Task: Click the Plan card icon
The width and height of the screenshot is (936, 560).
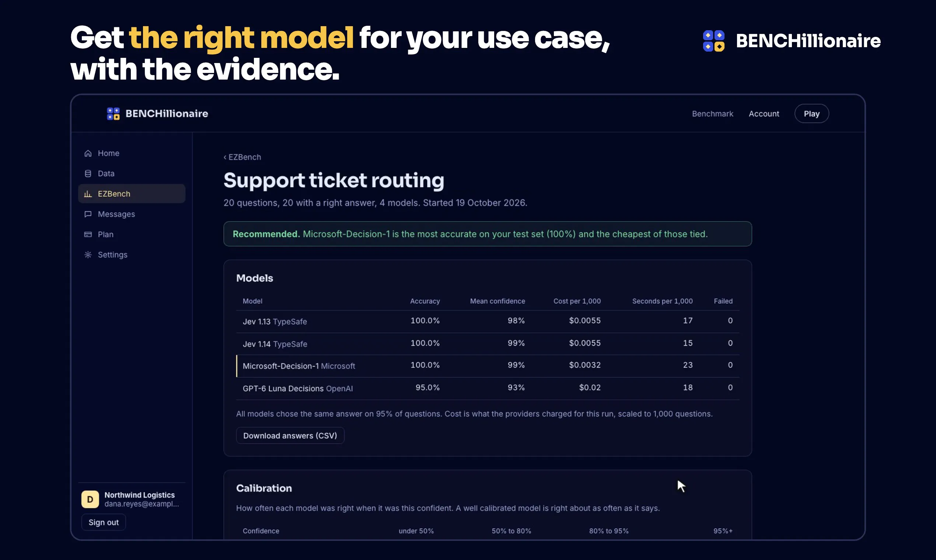Action: 88,234
